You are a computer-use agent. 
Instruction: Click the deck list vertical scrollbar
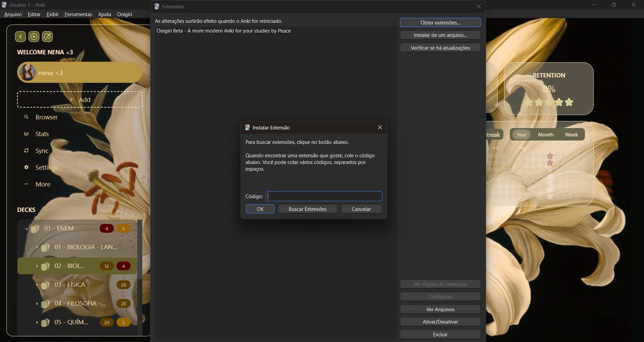coord(140,249)
